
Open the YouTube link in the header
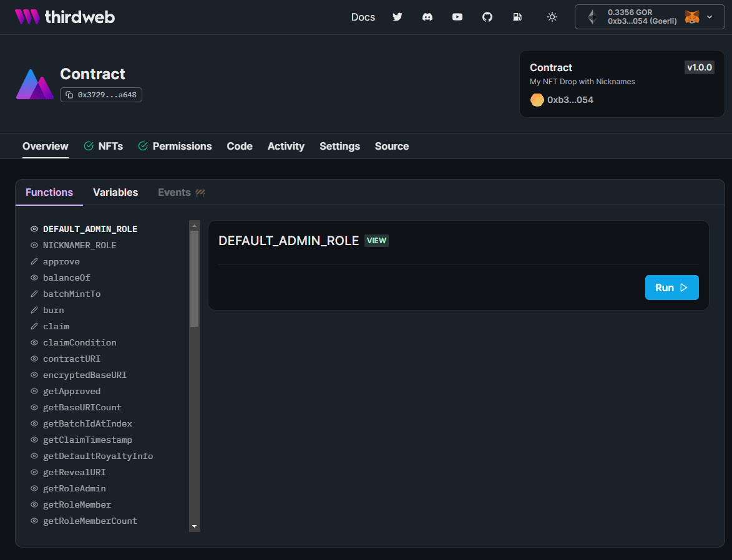[457, 17]
